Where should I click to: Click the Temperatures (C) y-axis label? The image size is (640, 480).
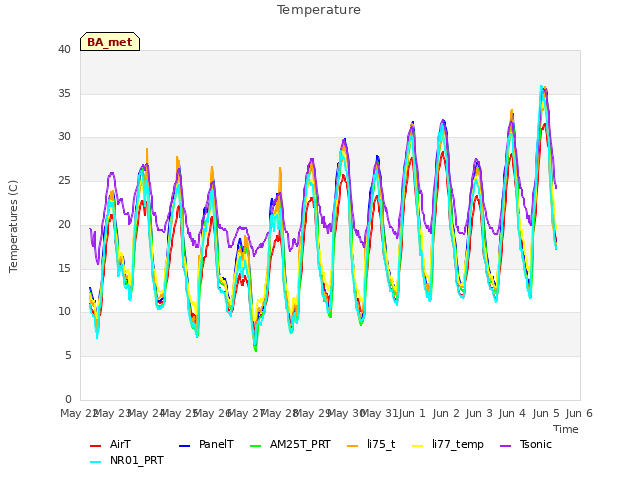pos(13,226)
